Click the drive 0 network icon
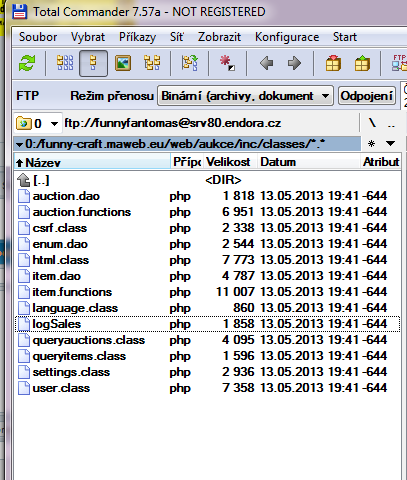 click(x=23, y=123)
